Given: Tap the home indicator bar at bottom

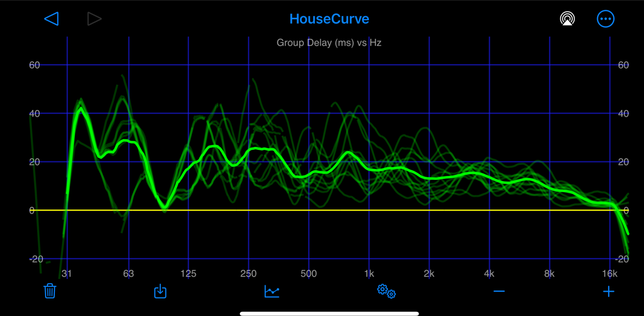Looking at the screenshot, I should tap(330, 313).
